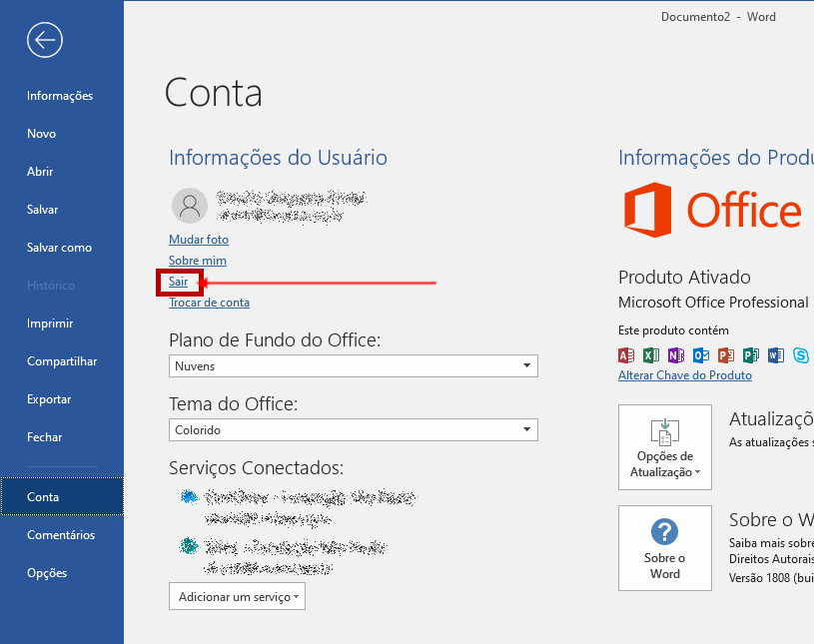Click the Microsoft Office Professional text

coord(713,302)
